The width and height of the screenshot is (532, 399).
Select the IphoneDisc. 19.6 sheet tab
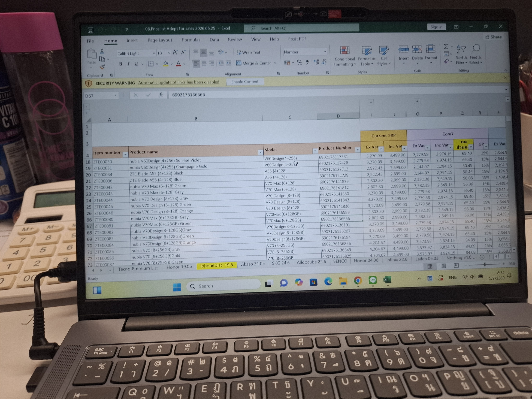216,265
